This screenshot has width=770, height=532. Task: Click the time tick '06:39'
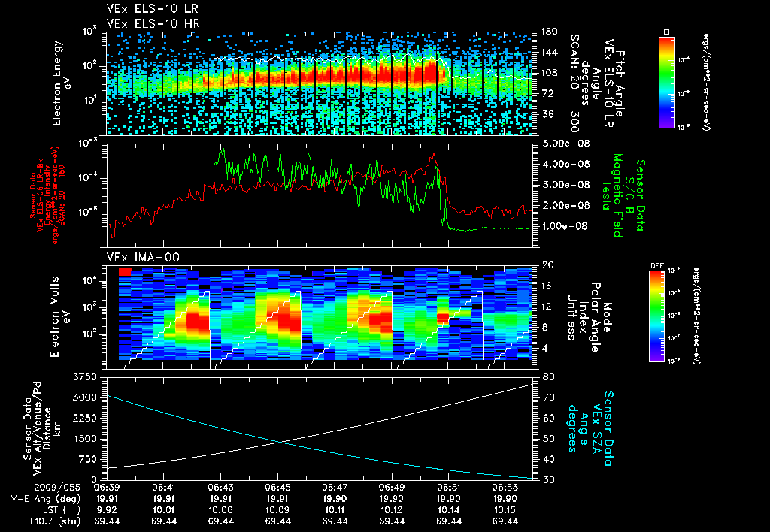click(x=107, y=488)
